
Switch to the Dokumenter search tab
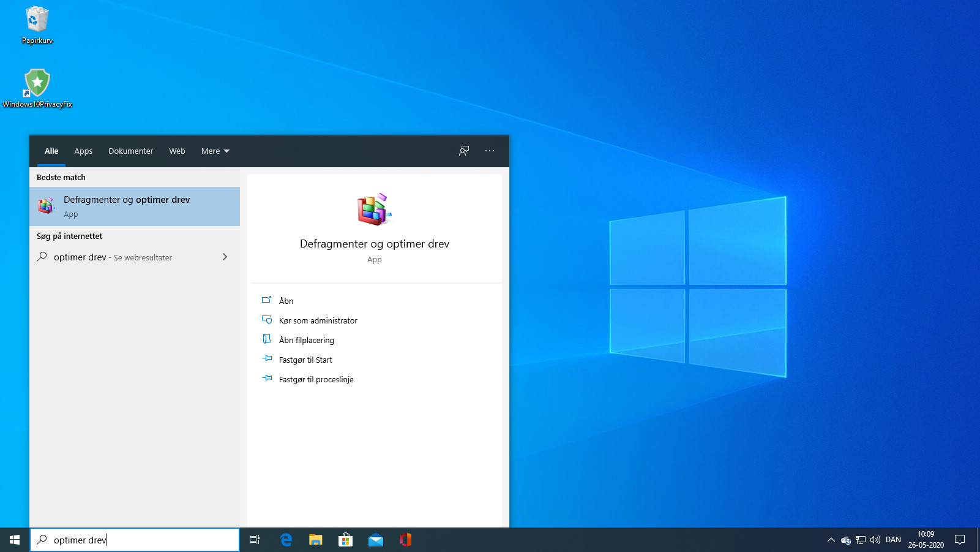pyautogui.click(x=130, y=151)
